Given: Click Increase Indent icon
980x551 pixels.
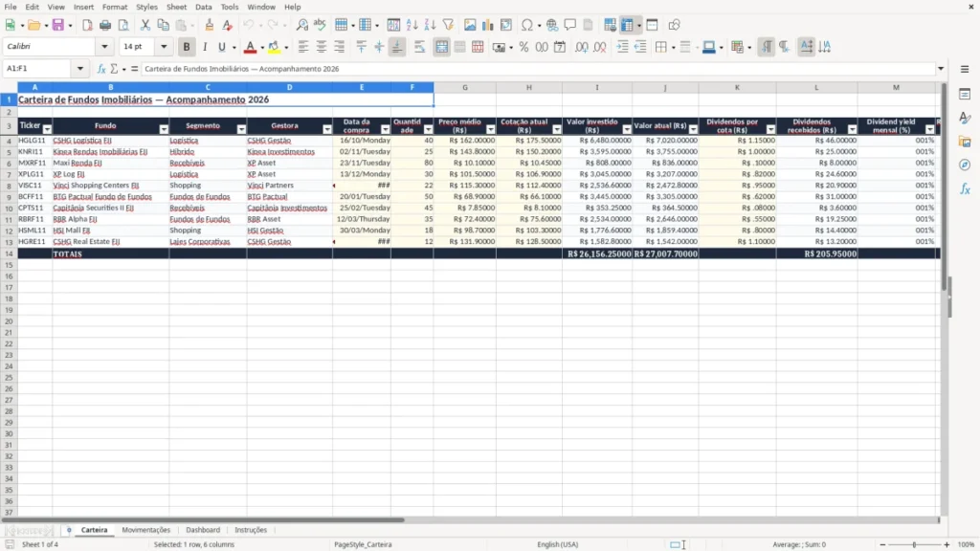Looking at the screenshot, I should pyautogui.click(x=622, y=47).
